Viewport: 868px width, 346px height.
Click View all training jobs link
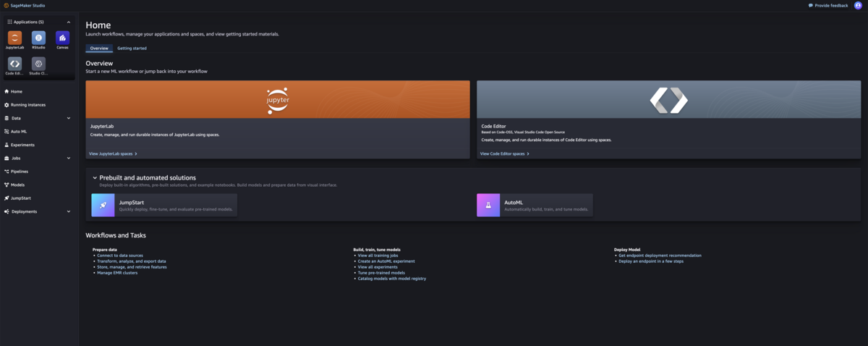click(378, 256)
